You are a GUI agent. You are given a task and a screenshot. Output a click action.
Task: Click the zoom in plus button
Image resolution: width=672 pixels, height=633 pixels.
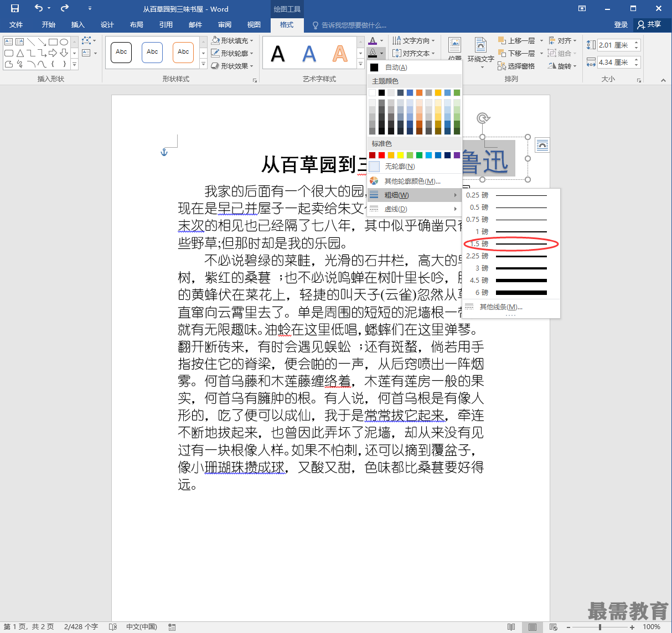pos(632,627)
